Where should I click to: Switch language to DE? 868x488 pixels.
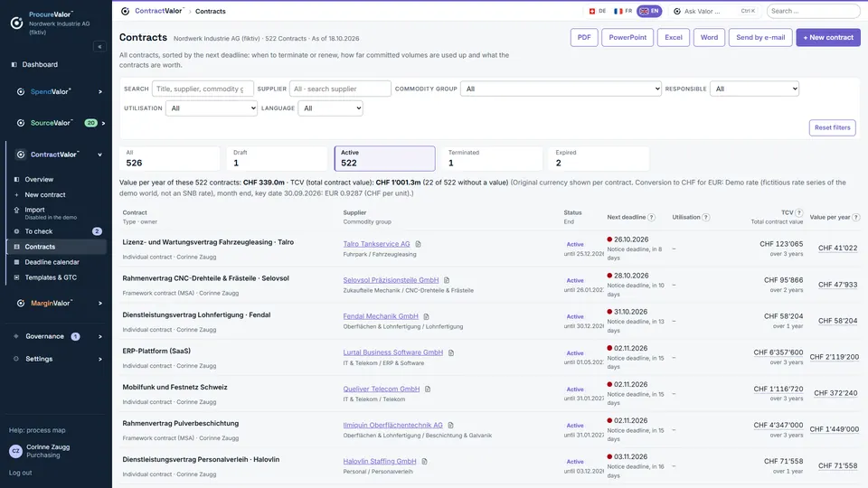(598, 11)
